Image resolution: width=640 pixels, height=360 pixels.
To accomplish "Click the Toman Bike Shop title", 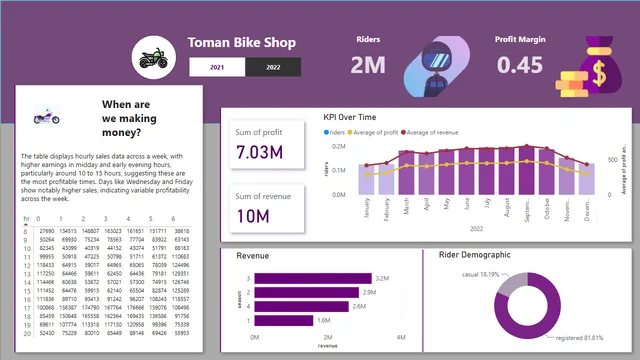I will [x=242, y=42].
